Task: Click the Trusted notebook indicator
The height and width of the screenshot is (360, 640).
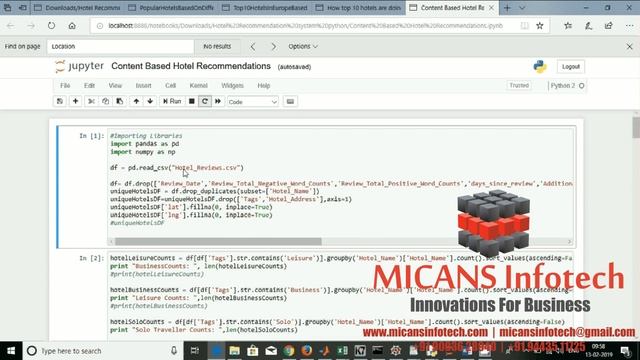Action: point(519,85)
